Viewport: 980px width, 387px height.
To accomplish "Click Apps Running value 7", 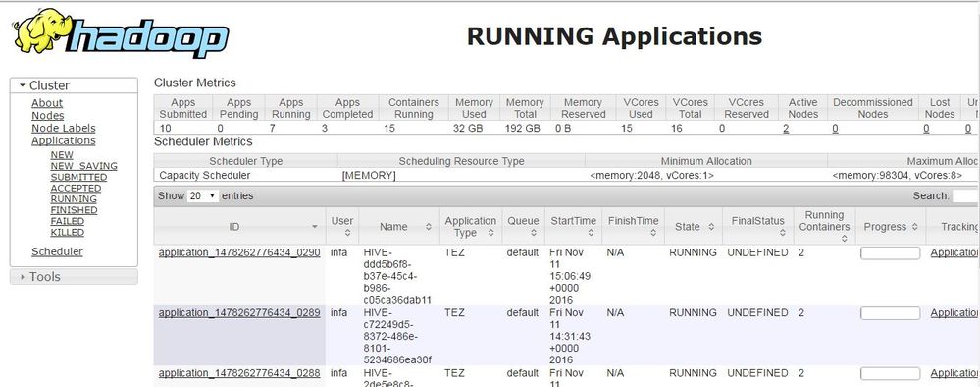I will 273,129.
